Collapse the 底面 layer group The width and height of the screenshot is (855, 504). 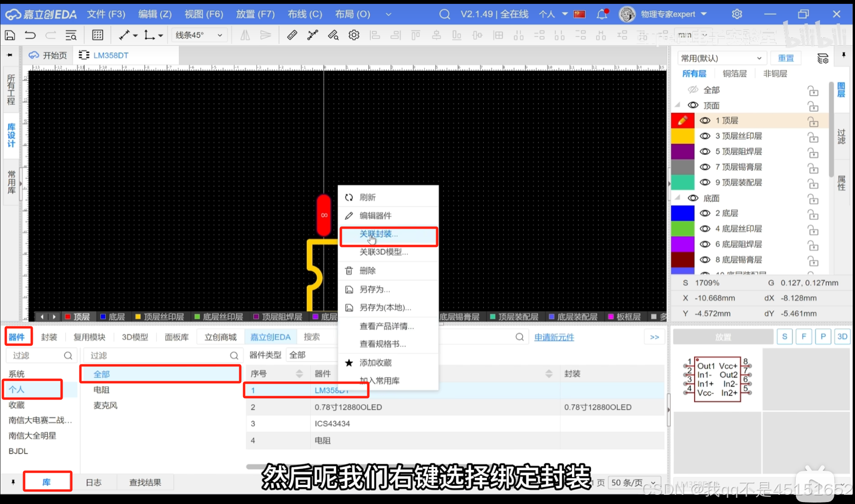[x=678, y=198]
